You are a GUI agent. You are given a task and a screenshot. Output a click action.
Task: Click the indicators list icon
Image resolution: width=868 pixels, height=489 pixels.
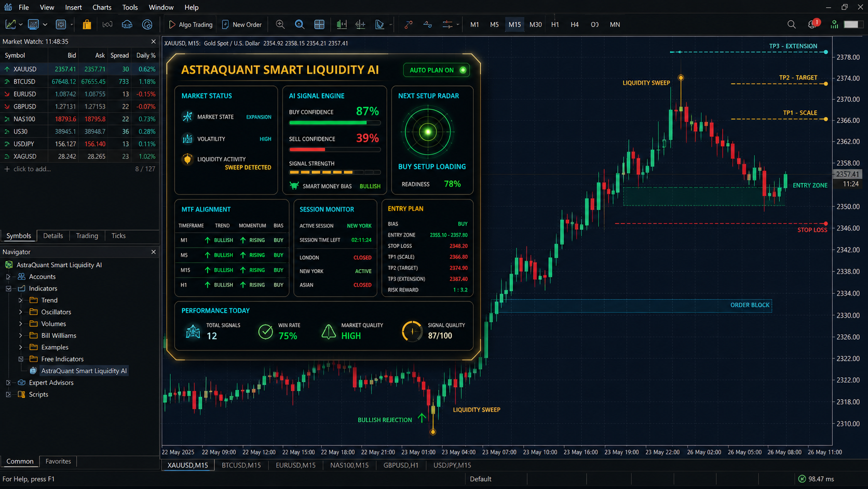379,24
